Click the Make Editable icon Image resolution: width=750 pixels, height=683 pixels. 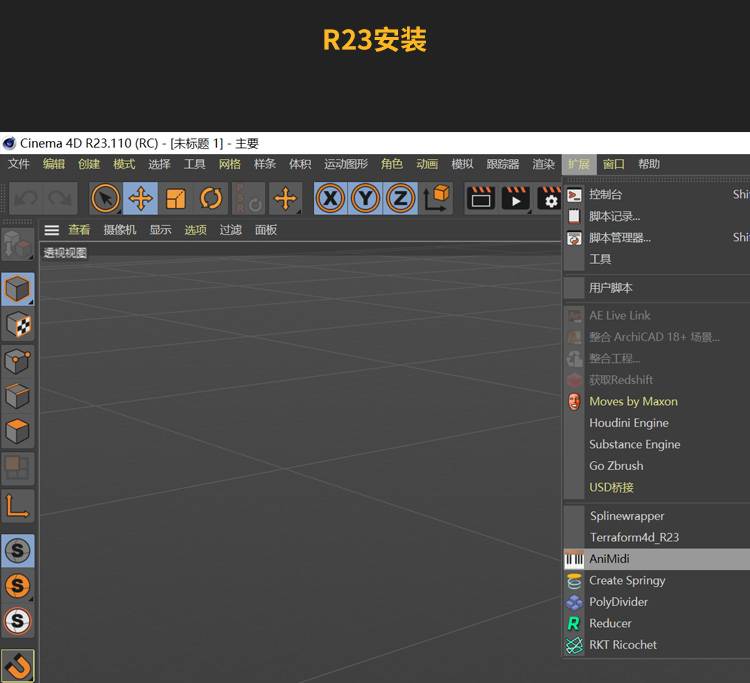pyautogui.click(x=18, y=244)
